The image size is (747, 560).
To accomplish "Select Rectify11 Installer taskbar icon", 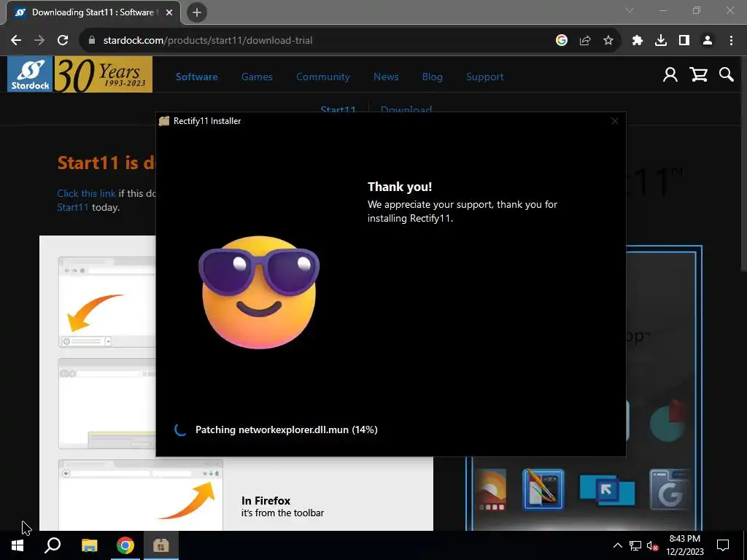I will point(161,545).
